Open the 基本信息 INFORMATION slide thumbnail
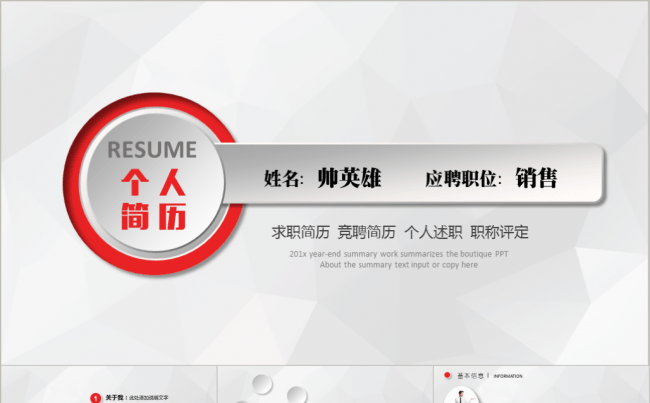650x403 pixels. [x=541, y=384]
